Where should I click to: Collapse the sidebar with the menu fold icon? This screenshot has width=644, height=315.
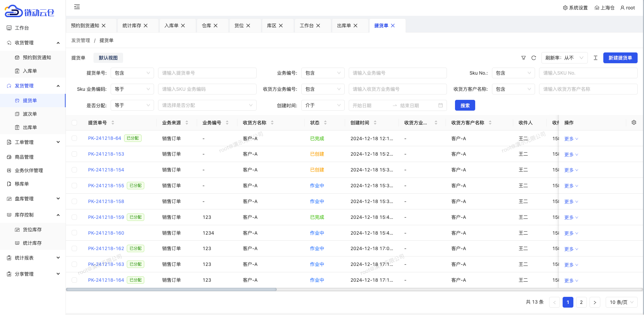[77, 7]
